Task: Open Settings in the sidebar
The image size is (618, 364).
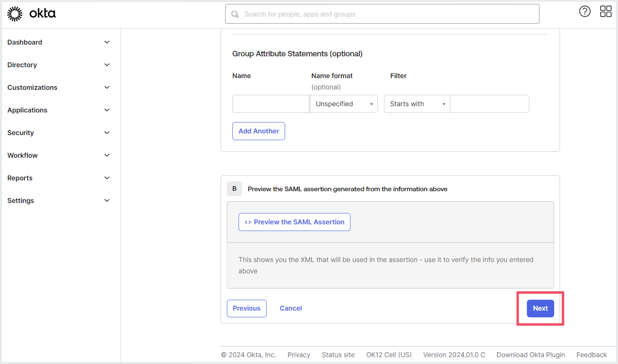Action: click(58, 200)
